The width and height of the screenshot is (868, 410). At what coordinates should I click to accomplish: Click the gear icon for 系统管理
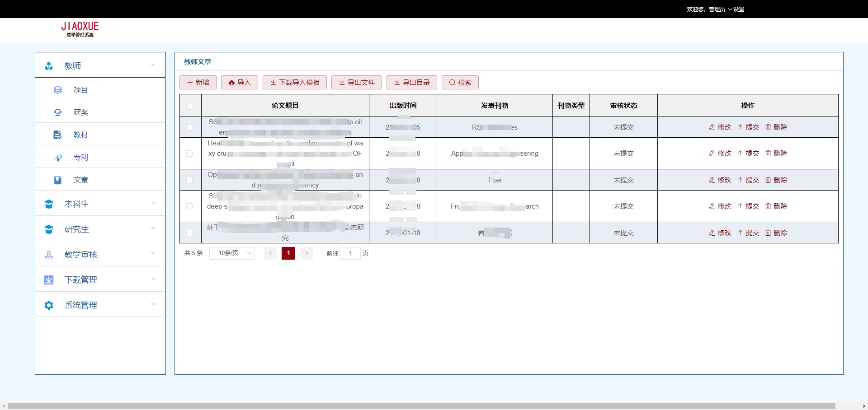(49, 305)
